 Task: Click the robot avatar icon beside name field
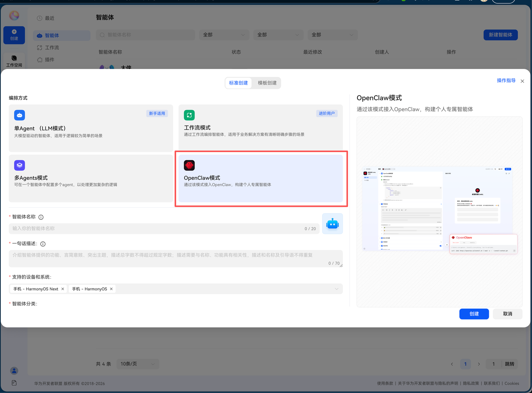click(332, 224)
